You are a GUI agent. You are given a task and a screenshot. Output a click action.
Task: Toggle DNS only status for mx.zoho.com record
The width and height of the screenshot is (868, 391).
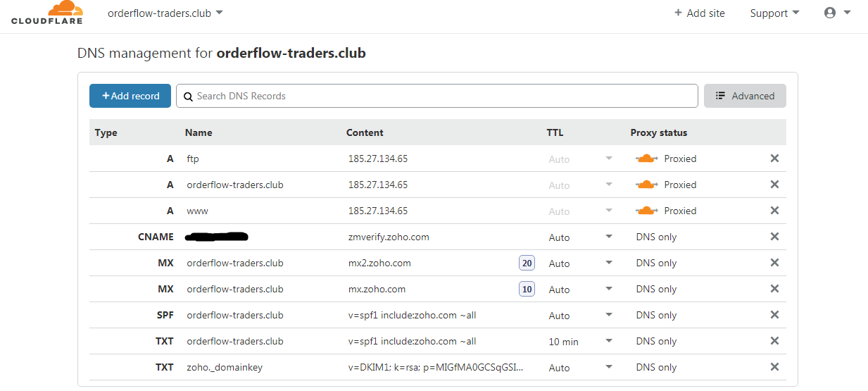click(x=656, y=289)
